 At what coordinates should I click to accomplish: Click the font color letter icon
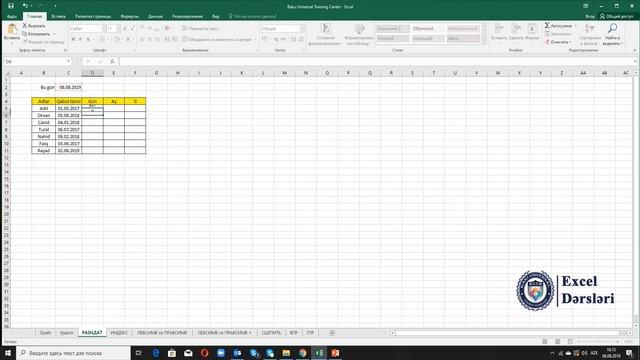point(128,39)
